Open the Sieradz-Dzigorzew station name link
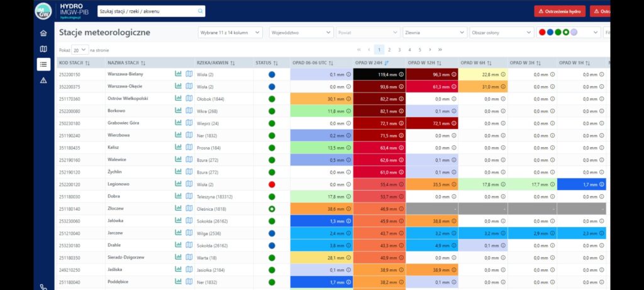This screenshot has height=290, width=644. coord(126,257)
